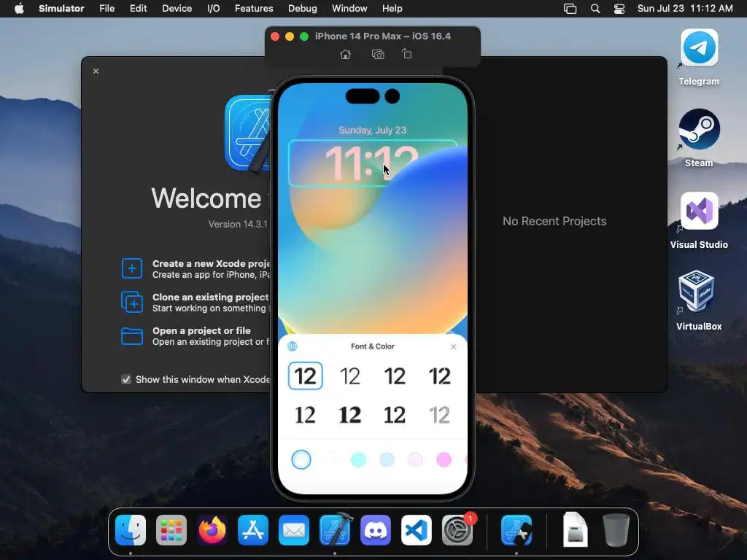
Task: Open Launchpad from the Dock
Action: tap(171, 530)
